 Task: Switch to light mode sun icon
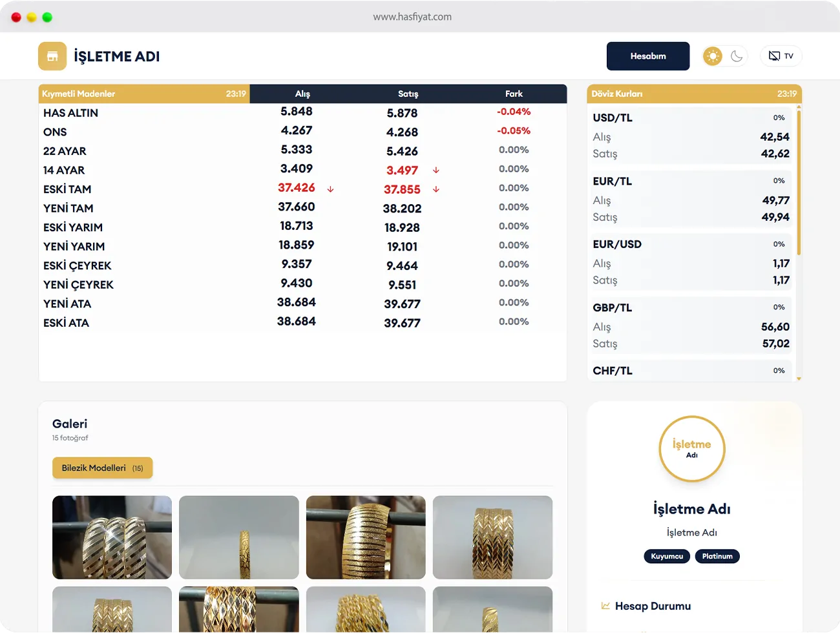(713, 56)
